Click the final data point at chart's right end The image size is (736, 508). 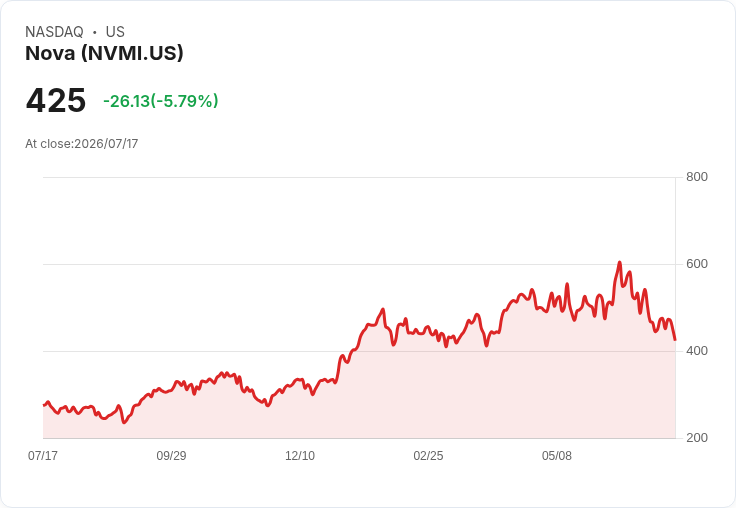675,339
